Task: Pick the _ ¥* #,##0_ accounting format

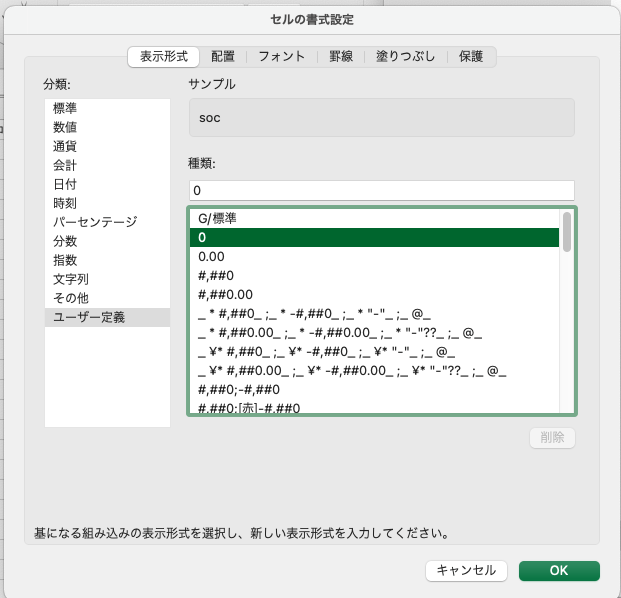Action: tap(374, 352)
